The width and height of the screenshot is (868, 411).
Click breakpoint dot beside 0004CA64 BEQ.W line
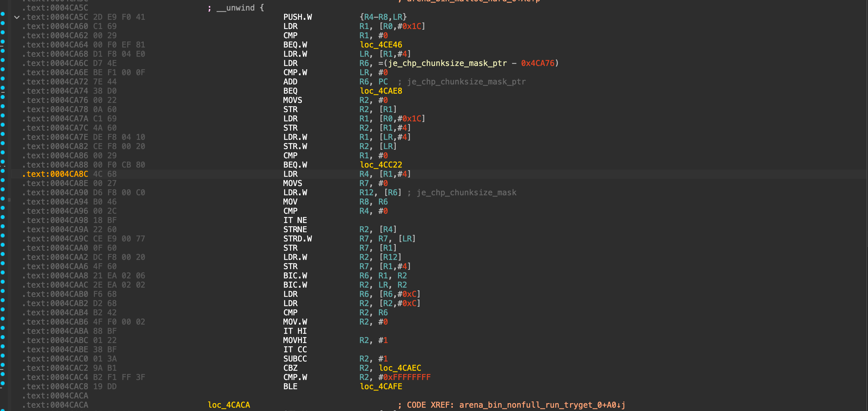coord(3,42)
